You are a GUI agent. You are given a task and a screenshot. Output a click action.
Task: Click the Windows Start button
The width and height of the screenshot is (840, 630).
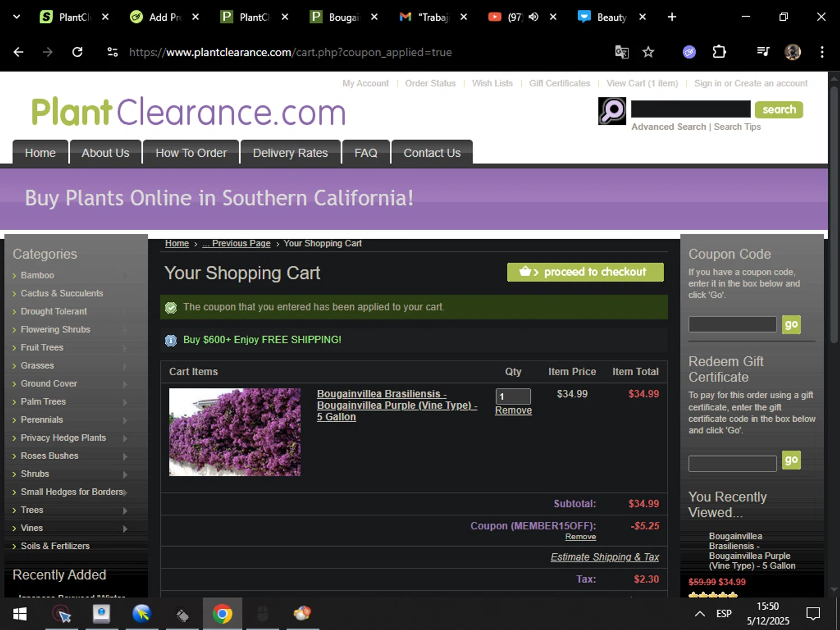(20, 614)
